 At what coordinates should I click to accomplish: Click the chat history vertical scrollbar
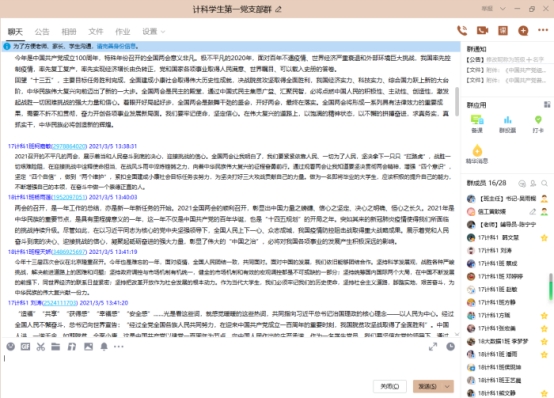(457, 102)
